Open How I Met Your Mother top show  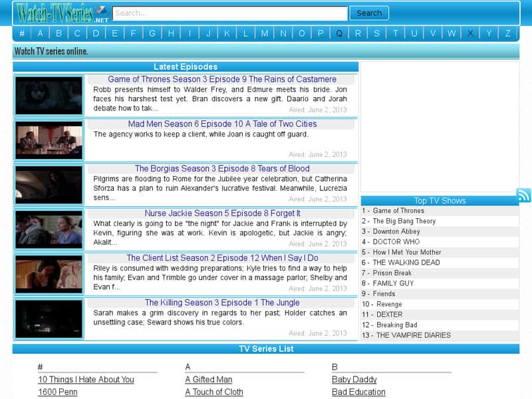(x=407, y=252)
